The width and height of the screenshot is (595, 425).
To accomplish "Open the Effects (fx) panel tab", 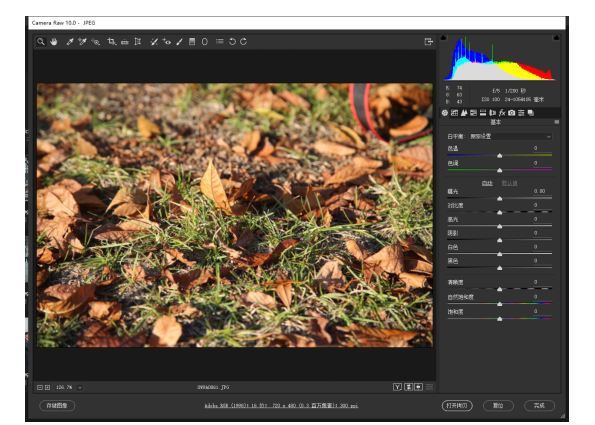I will point(502,113).
